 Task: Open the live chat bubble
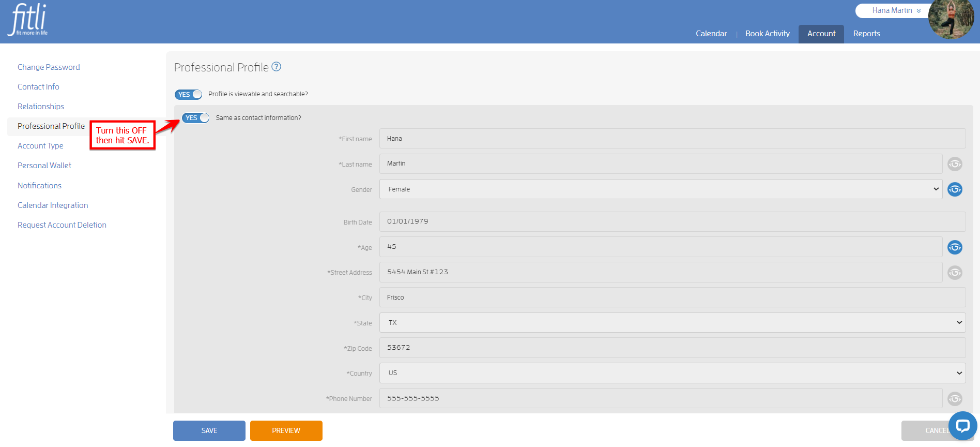pyautogui.click(x=962, y=426)
